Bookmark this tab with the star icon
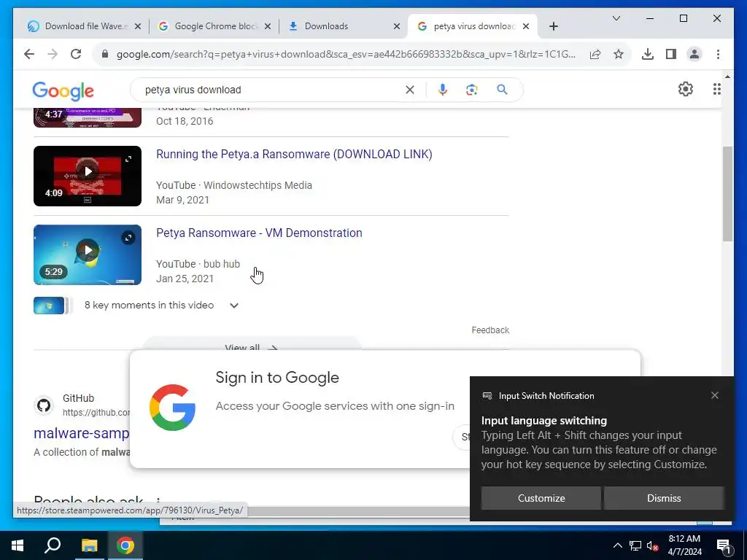The image size is (747, 560). point(619,54)
